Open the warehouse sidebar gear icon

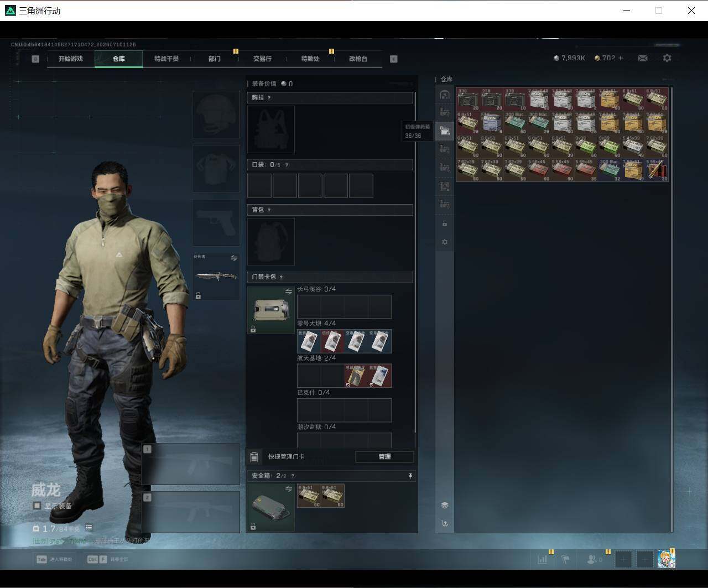click(x=445, y=242)
